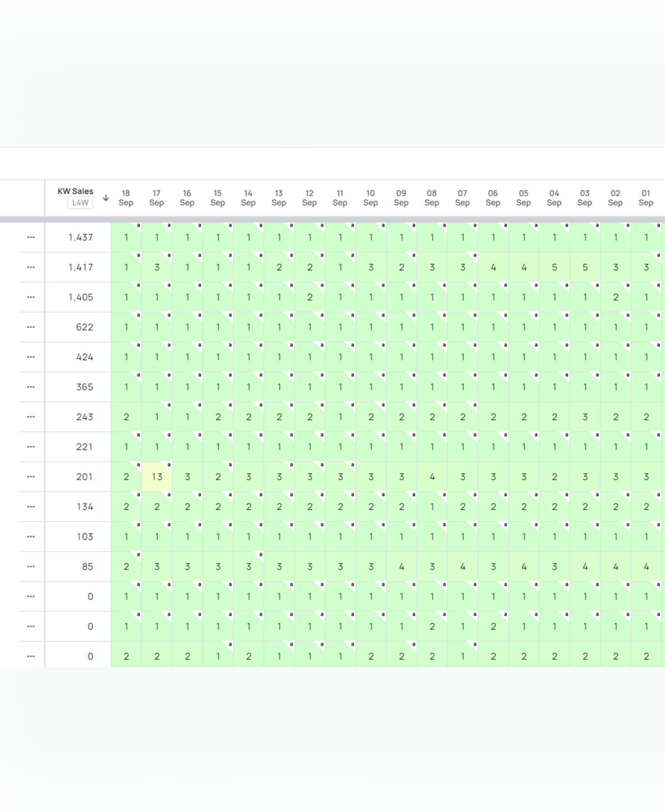Click the 12 Sep cell in 1,405 row

[x=310, y=297]
